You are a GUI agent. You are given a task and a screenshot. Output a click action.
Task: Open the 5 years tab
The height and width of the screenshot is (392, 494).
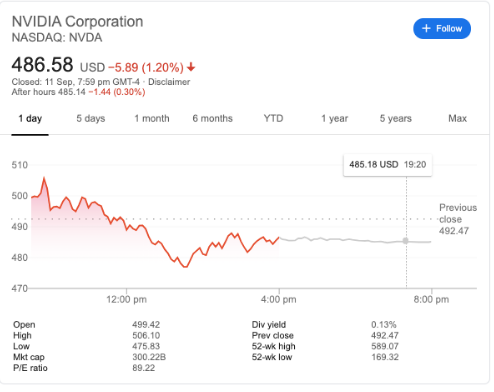click(x=396, y=119)
